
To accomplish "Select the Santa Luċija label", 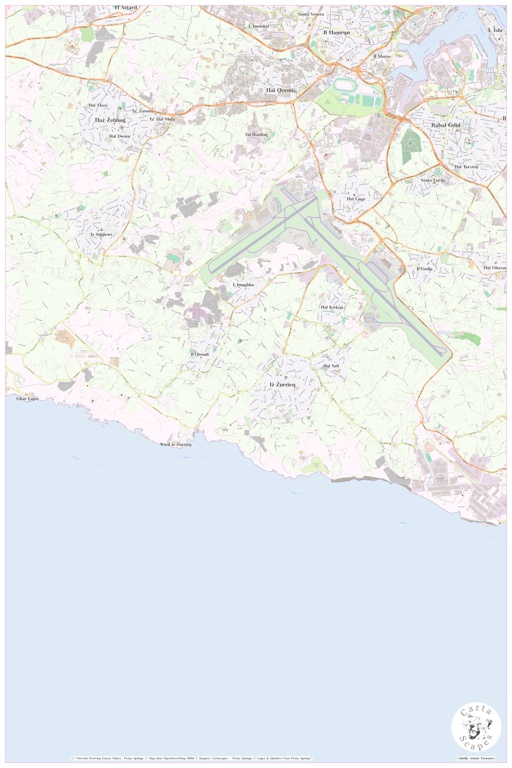I will (433, 180).
